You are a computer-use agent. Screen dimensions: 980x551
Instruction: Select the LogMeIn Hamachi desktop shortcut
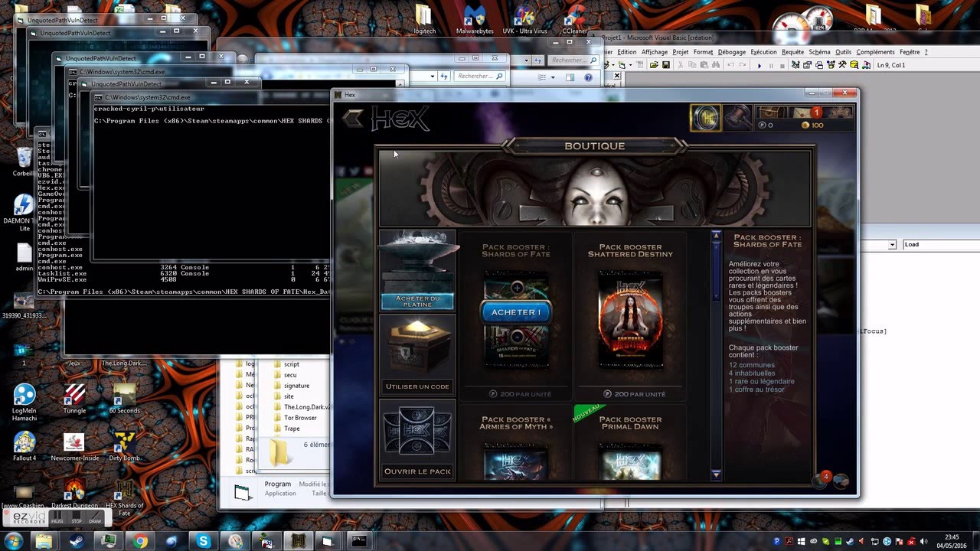24,403
